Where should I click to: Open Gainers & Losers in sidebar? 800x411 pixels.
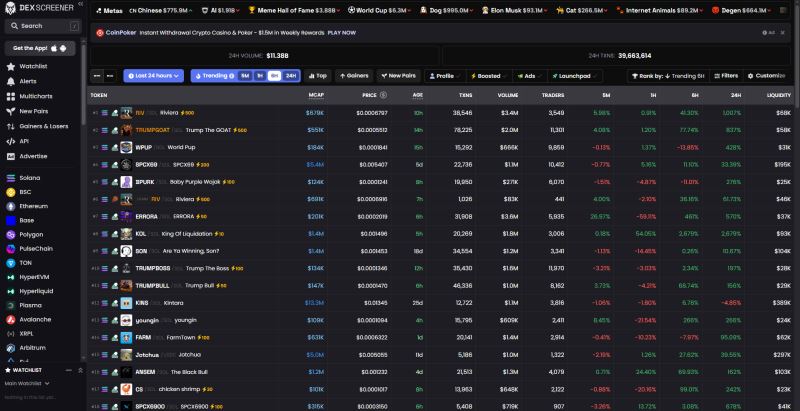pos(43,126)
